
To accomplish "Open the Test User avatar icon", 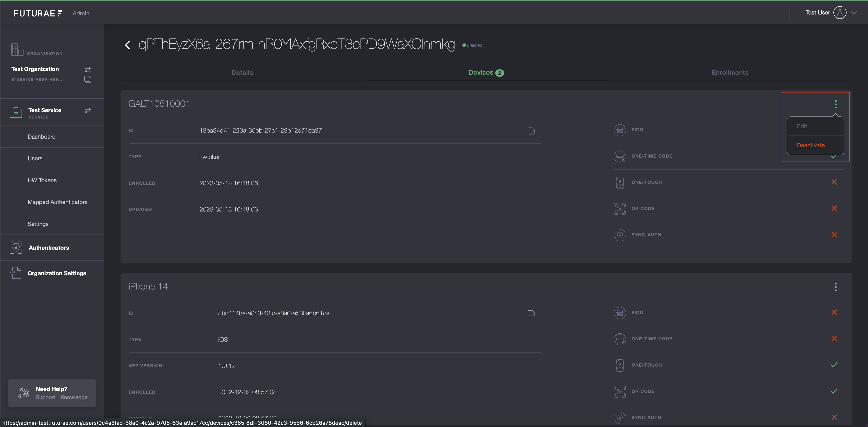I will click(x=840, y=13).
